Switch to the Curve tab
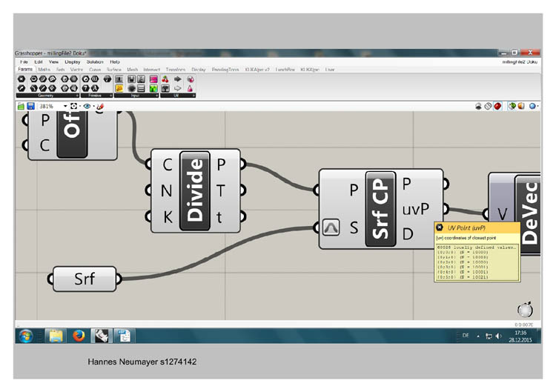556x392 pixels. coord(95,70)
